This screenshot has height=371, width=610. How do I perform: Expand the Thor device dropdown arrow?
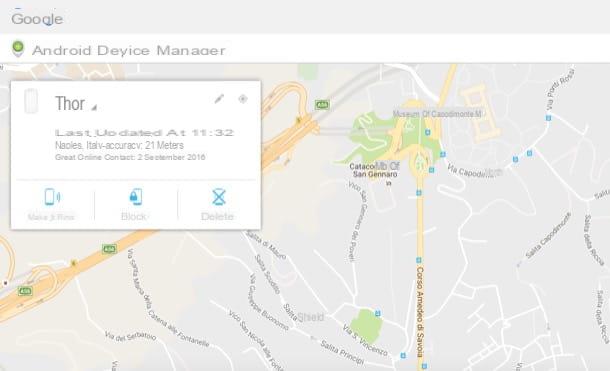pos(94,107)
